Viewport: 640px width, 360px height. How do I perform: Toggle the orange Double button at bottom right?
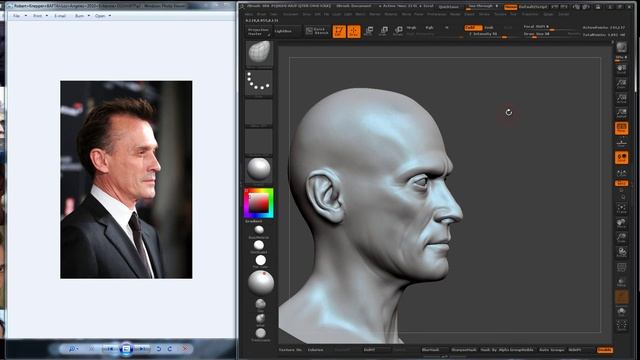coord(605,350)
